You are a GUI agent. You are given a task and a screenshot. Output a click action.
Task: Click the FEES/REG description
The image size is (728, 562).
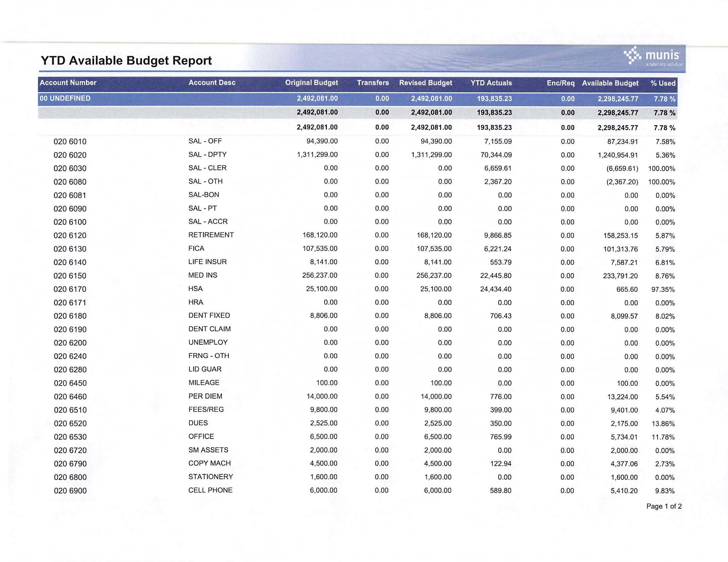[x=206, y=409]
